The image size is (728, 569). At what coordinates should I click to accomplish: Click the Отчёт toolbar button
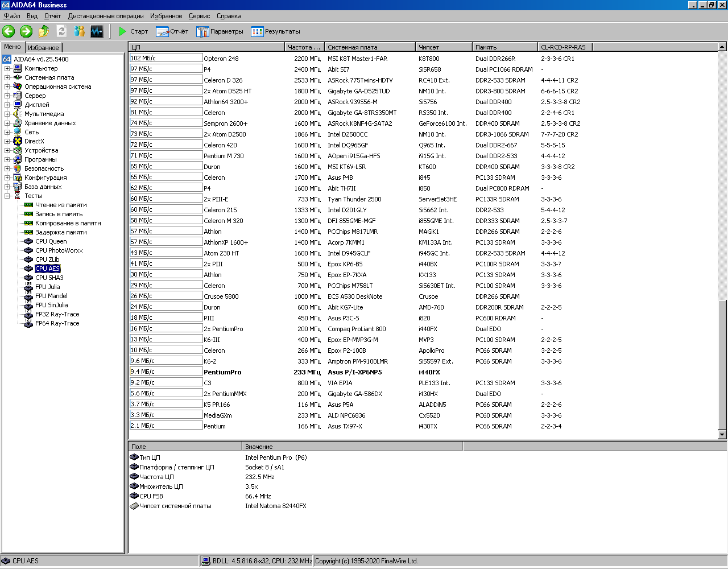[172, 31]
